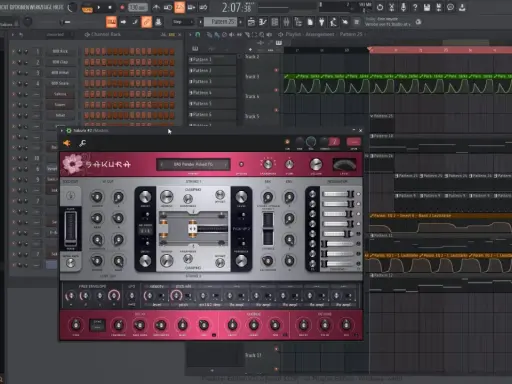Click the first Resonator slider
512x384 pixels.
(338, 194)
